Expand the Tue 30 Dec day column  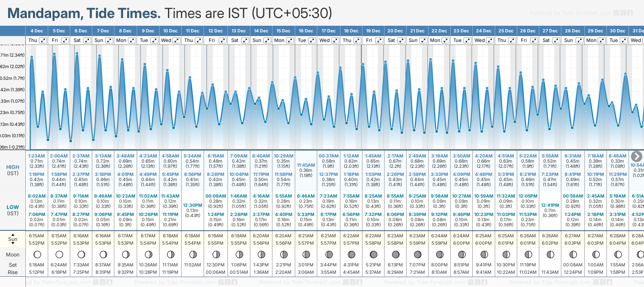(624, 40)
